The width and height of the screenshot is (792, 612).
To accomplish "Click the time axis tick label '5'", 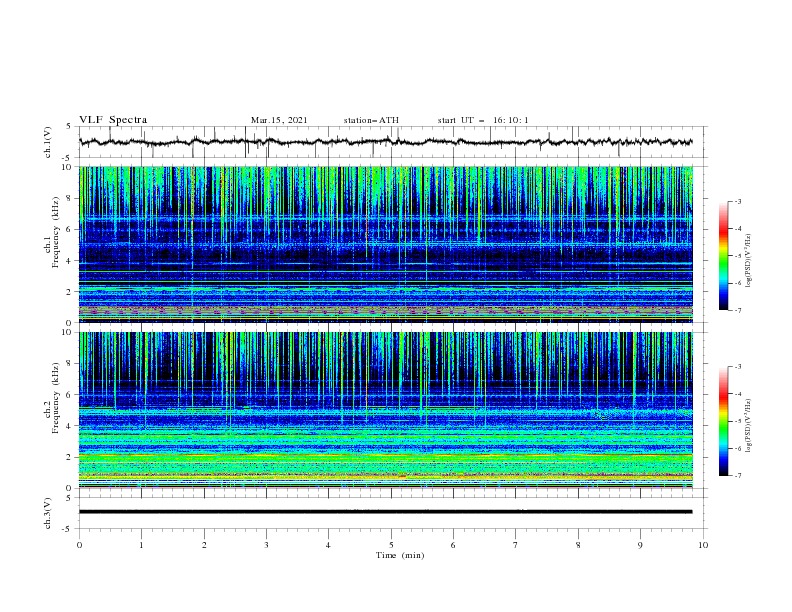I will [391, 545].
